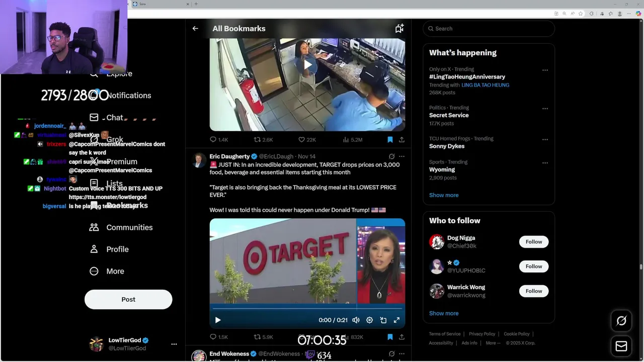Viewport: 644px width, 362px height.
Task: Open the Secret Service trending topic
Action: pos(449,115)
